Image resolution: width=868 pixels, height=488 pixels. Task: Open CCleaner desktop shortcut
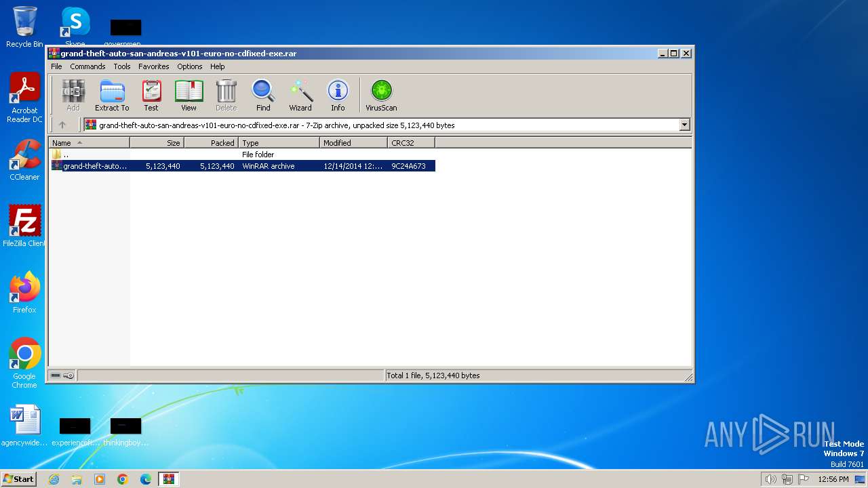24,160
